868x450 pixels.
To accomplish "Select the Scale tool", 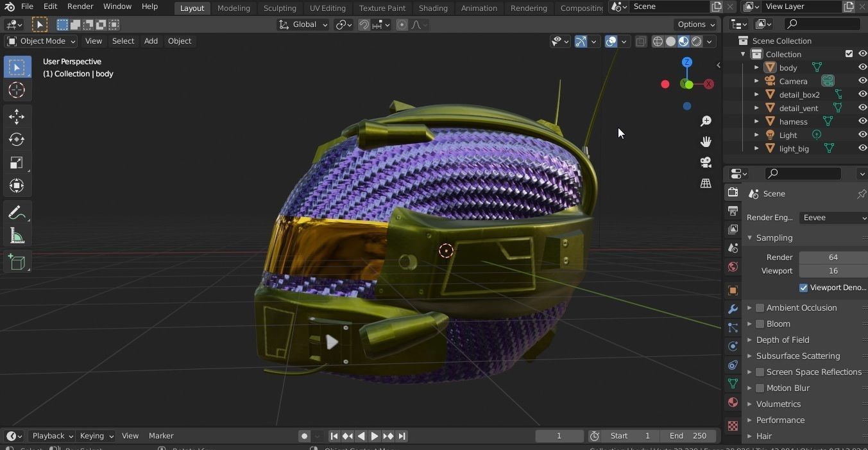I will click(17, 162).
